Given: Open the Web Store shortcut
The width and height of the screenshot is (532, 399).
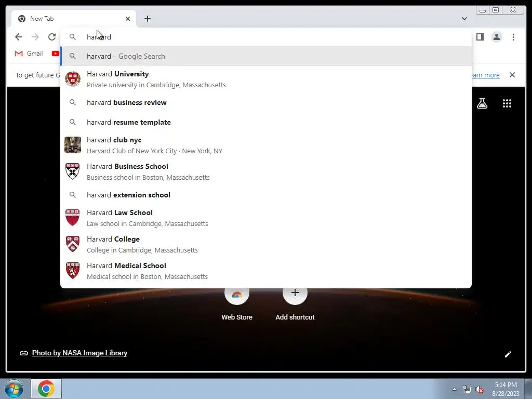Looking at the screenshot, I should pos(237,304).
